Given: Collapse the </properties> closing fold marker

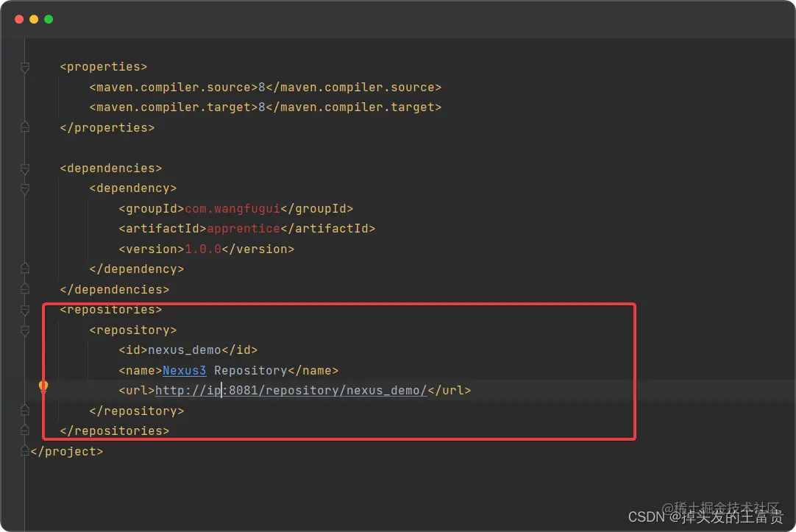Looking at the screenshot, I should (24, 127).
